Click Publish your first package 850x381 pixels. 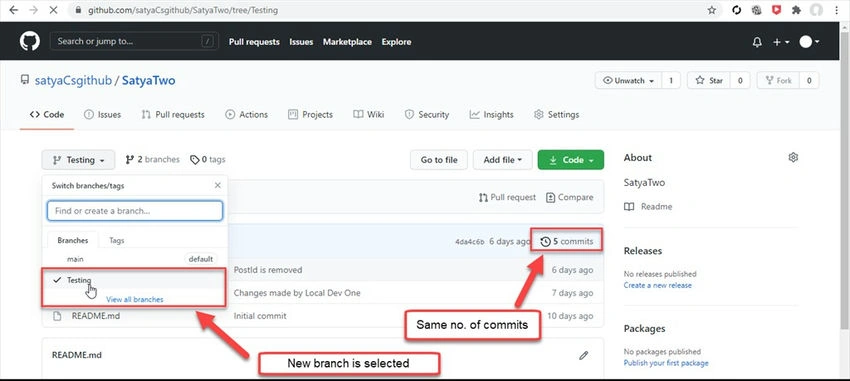point(666,363)
